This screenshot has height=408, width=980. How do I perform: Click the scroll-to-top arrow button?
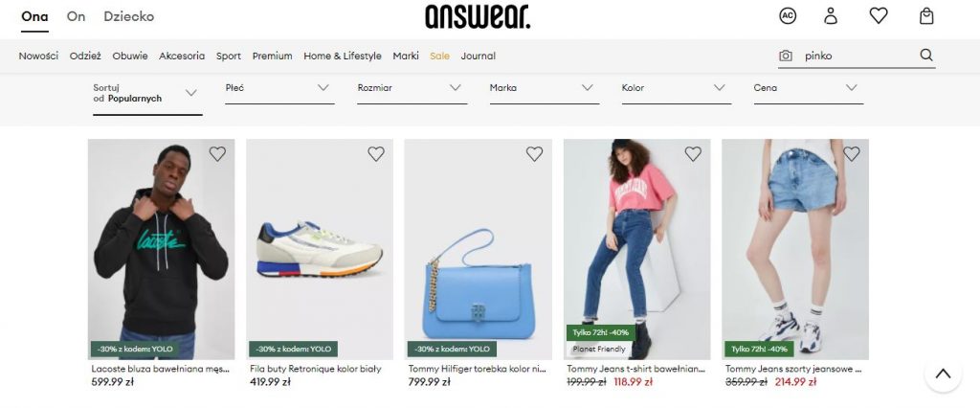click(943, 374)
